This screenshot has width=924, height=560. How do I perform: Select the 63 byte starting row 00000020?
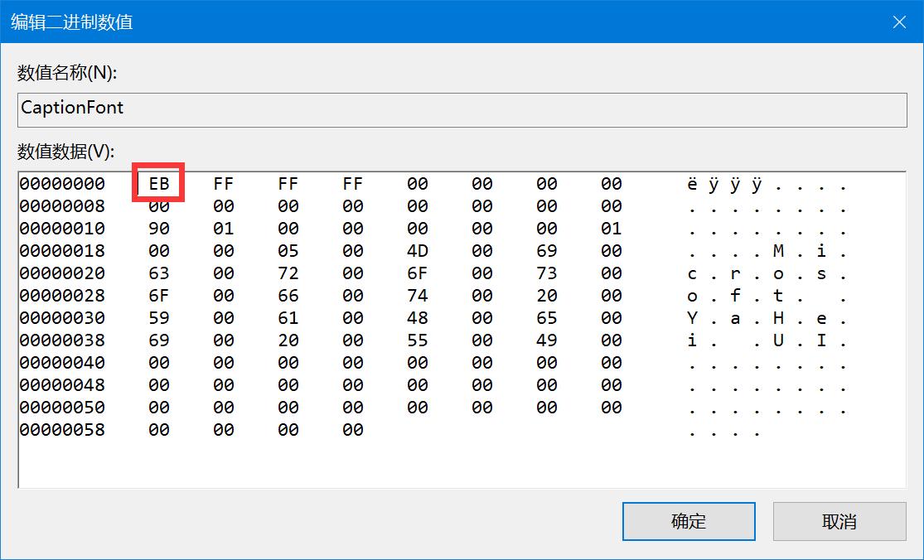[160, 273]
